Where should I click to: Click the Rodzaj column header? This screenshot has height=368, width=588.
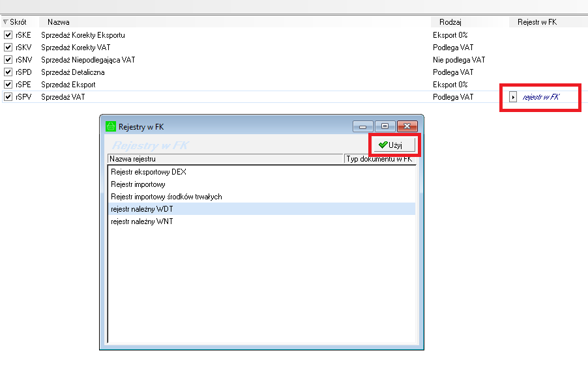pyautogui.click(x=450, y=22)
